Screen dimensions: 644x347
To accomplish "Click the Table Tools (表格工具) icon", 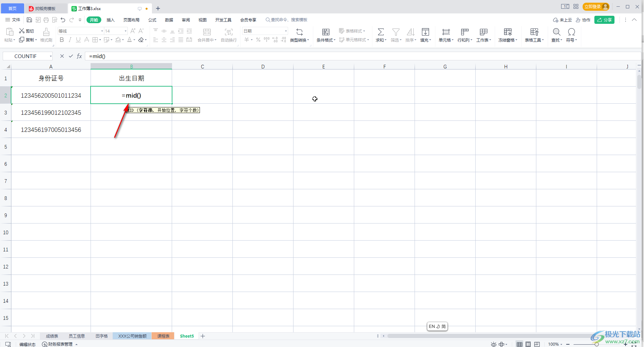I will coord(534,32).
